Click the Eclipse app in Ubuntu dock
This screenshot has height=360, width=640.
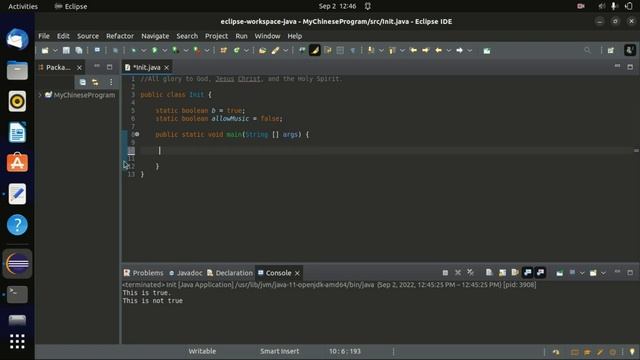tap(17, 264)
